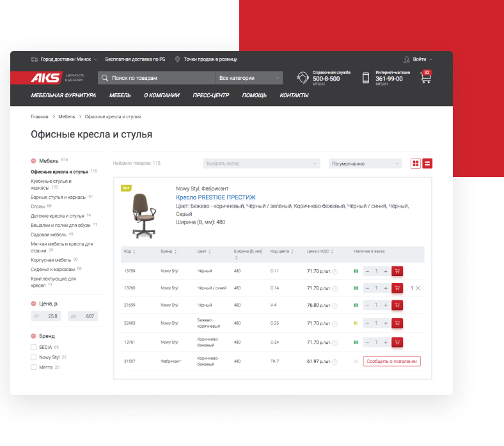Image resolution: width=504 pixels, height=446 pixels.
Task: Switch to list view layout
Action: [x=427, y=164]
